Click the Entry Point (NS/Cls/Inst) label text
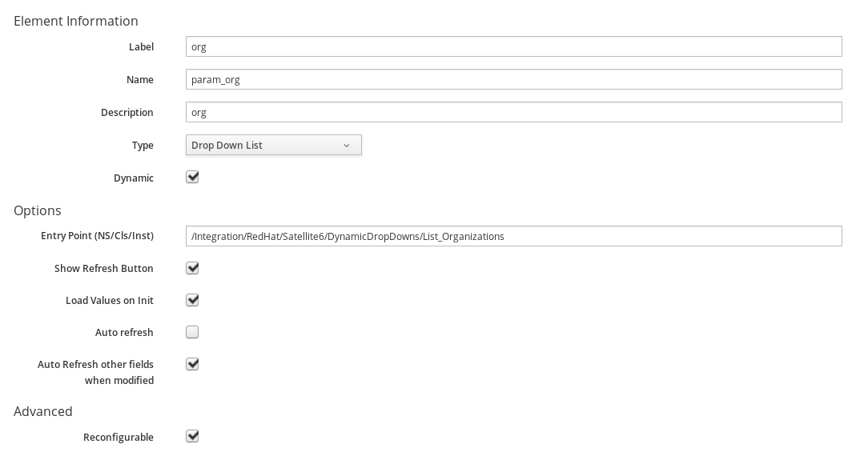 tap(98, 235)
